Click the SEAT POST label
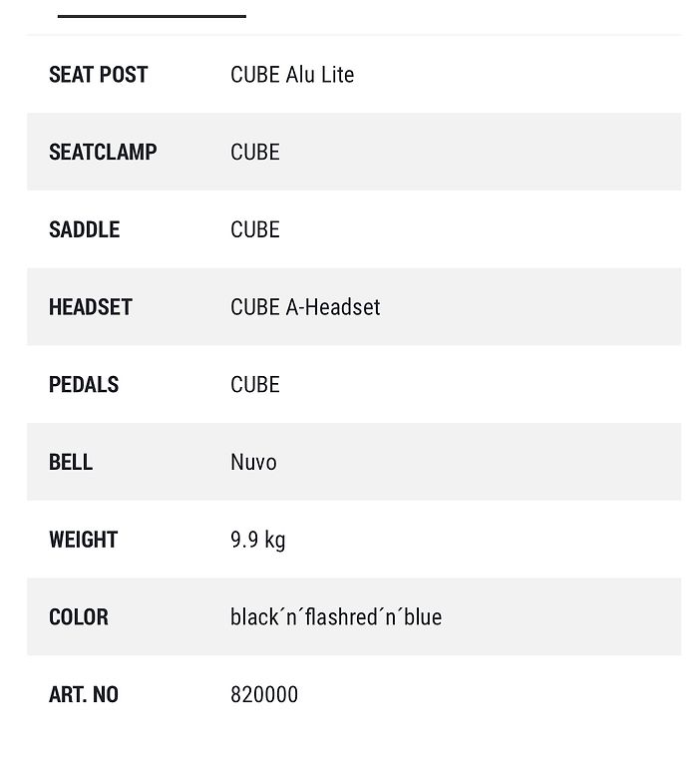700x766 pixels. click(x=98, y=75)
